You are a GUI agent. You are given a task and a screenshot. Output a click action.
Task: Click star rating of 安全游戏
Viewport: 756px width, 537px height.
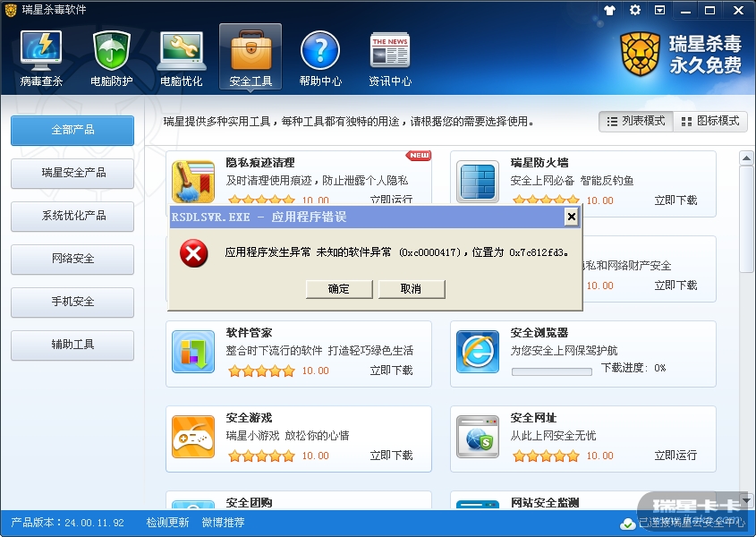[x=261, y=456]
